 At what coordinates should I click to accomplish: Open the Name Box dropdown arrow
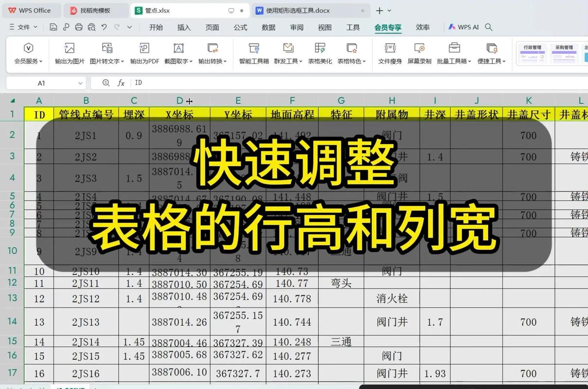pos(80,83)
